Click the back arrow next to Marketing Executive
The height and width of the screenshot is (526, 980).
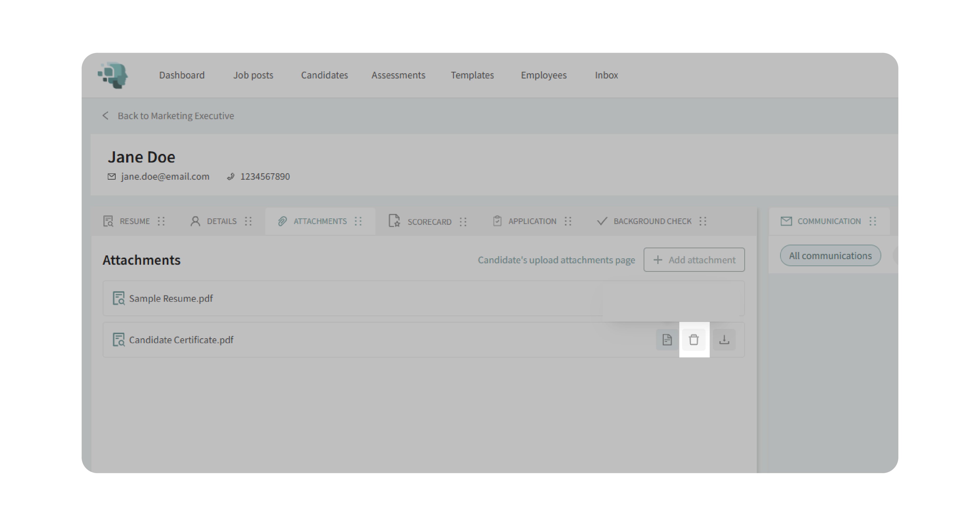pyautogui.click(x=105, y=115)
